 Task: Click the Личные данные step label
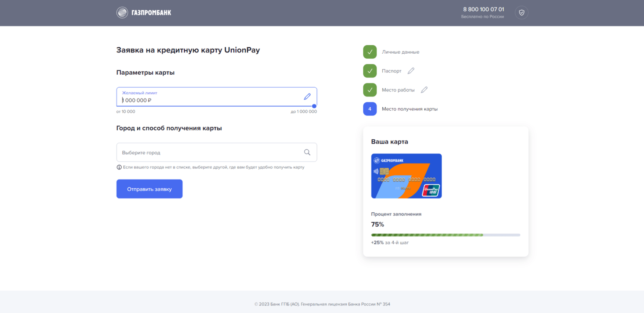point(400,52)
